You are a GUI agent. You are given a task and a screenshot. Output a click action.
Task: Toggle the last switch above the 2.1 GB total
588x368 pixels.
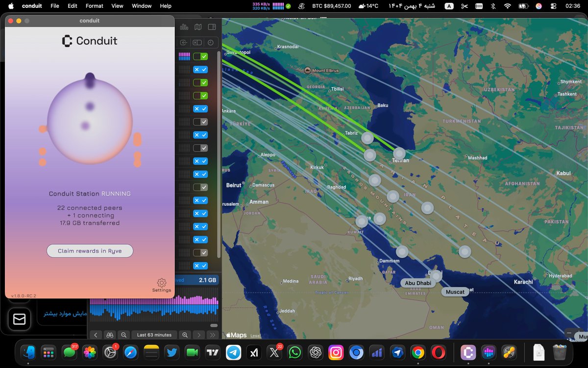[200, 266]
